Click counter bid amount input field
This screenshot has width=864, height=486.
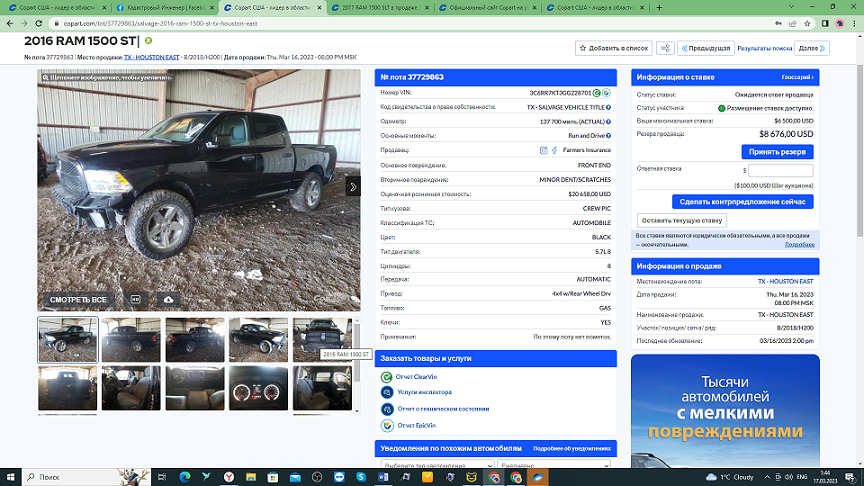click(780, 170)
